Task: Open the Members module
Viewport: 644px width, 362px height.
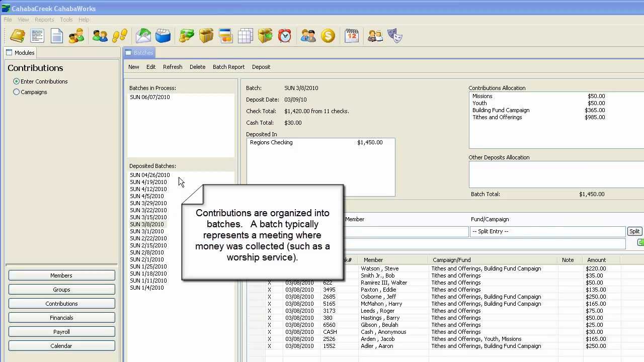Action: pyautogui.click(x=61, y=276)
